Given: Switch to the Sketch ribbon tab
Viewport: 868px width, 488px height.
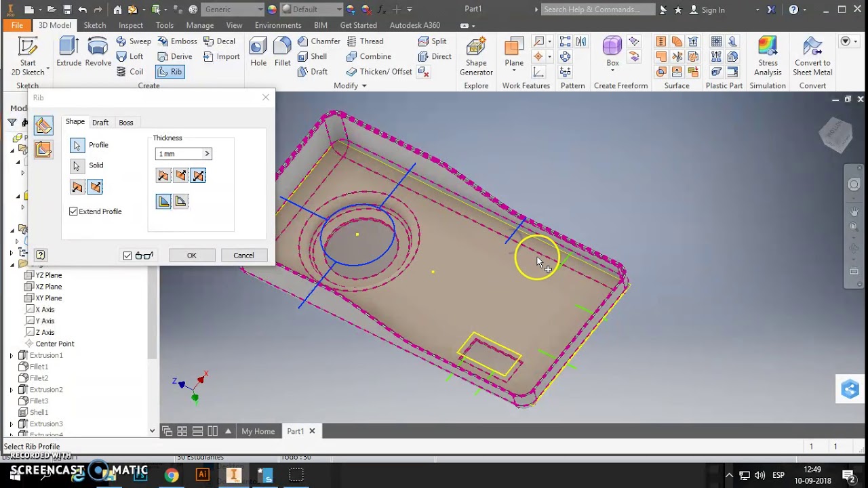Looking at the screenshot, I should click(x=94, y=25).
